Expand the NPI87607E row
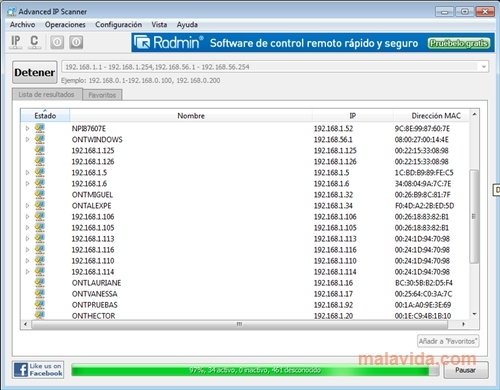The width and height of the screenshot is (500, 390). (x=27, y=128)
